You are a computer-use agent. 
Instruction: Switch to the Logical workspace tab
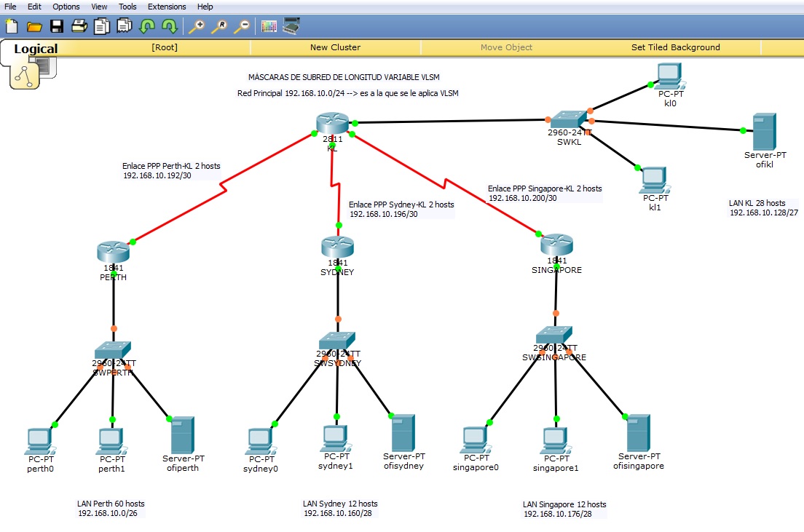(x=34, y=48)
